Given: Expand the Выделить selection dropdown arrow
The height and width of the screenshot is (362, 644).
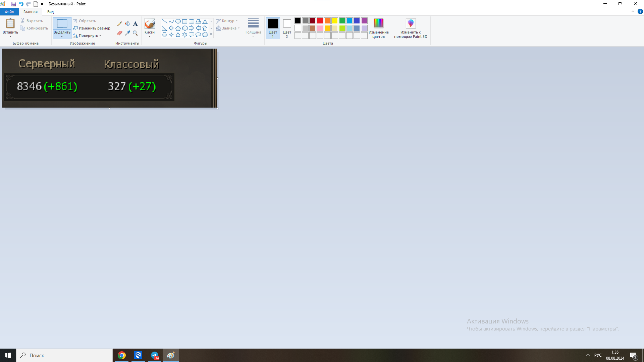Looking at the screenshot, I should coord(62,36).
